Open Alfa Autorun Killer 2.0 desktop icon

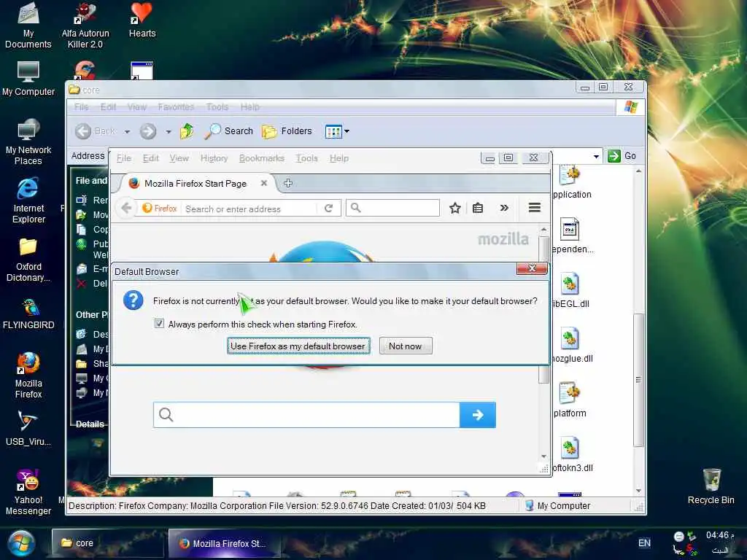(x=85, y=26)
